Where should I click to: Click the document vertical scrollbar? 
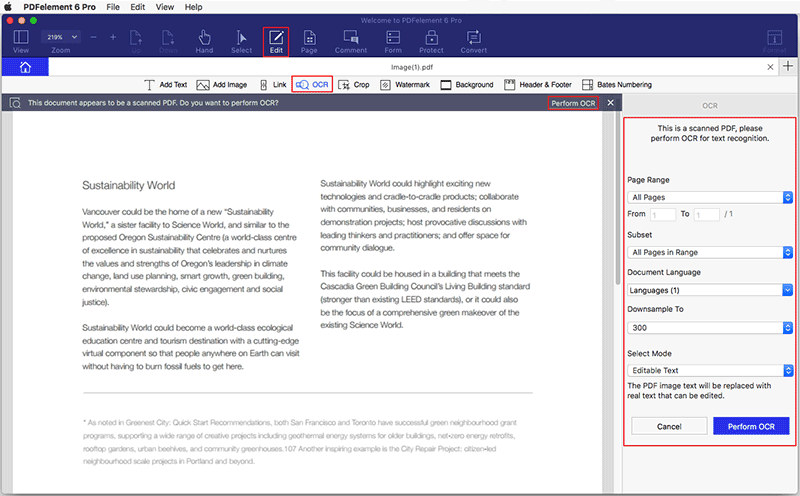[618, 199]
